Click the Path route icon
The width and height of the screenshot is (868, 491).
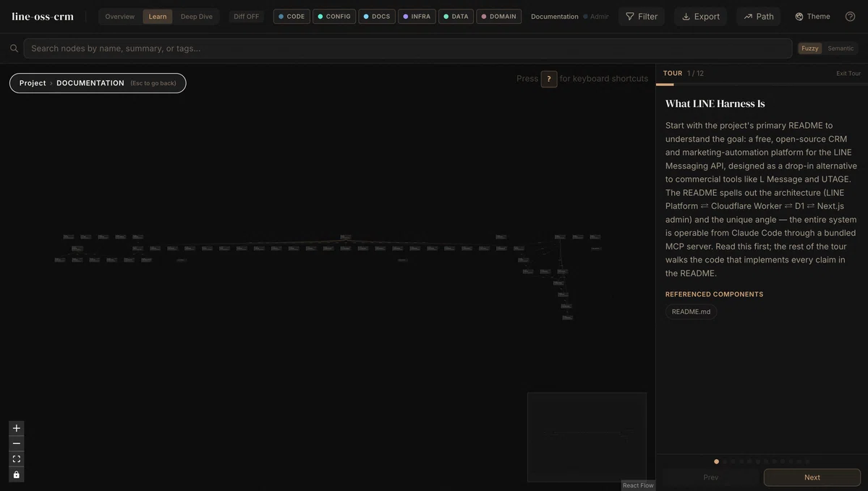pos(748,17)
